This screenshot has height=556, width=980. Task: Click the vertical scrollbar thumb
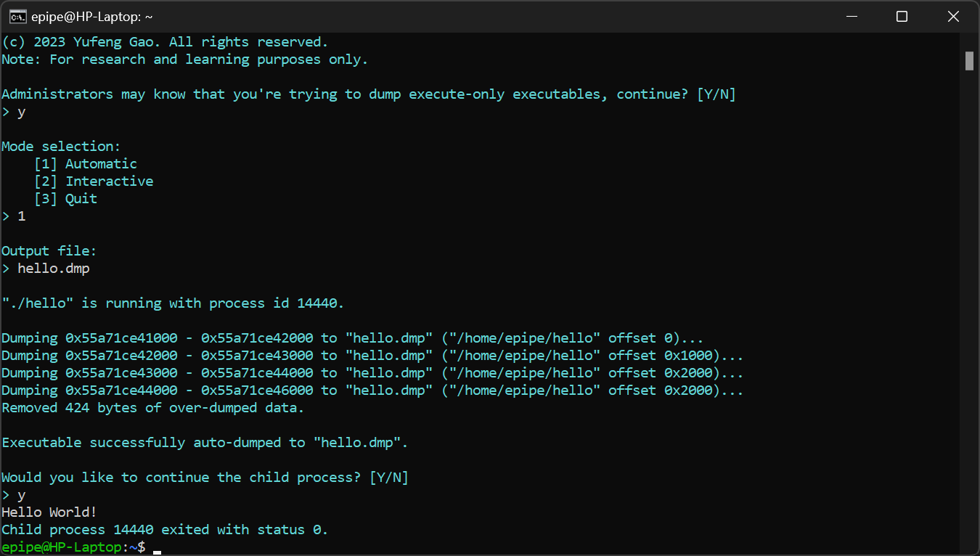[969, 61]
